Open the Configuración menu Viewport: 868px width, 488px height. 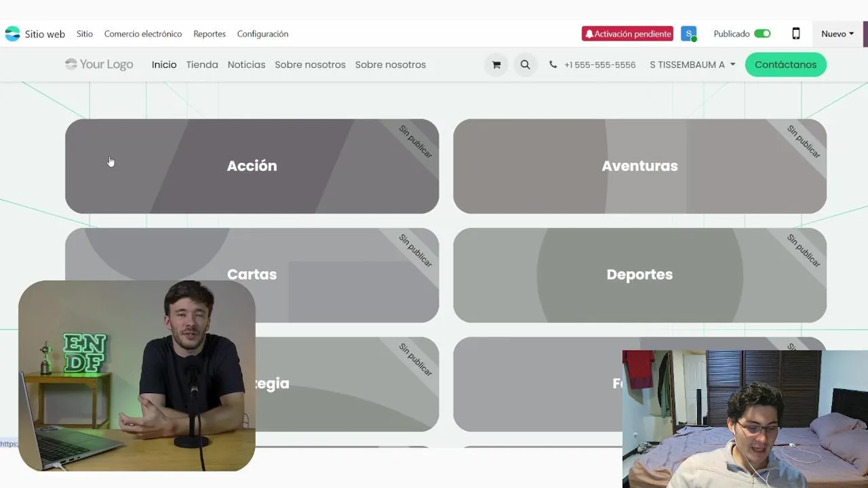(262, 34)
